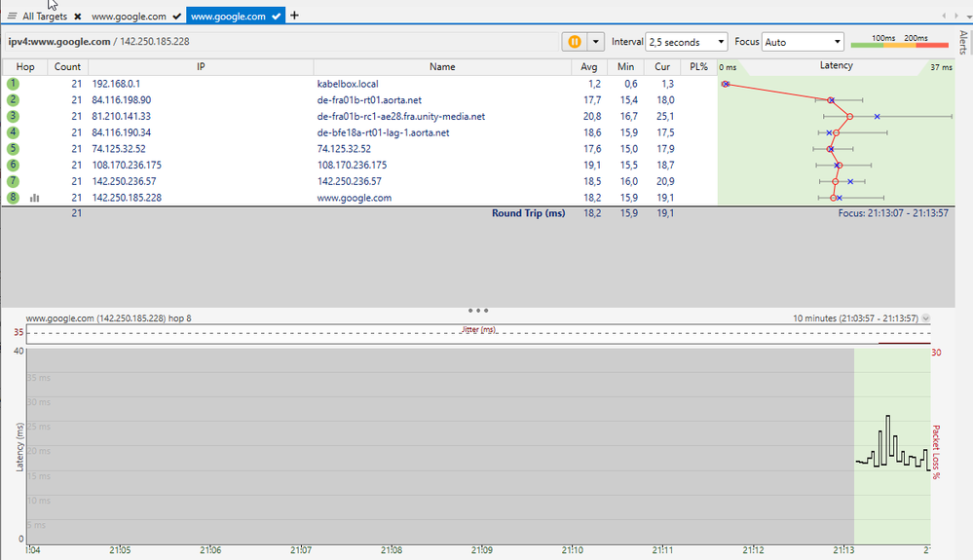Click the PL% column header

point(698,67)
